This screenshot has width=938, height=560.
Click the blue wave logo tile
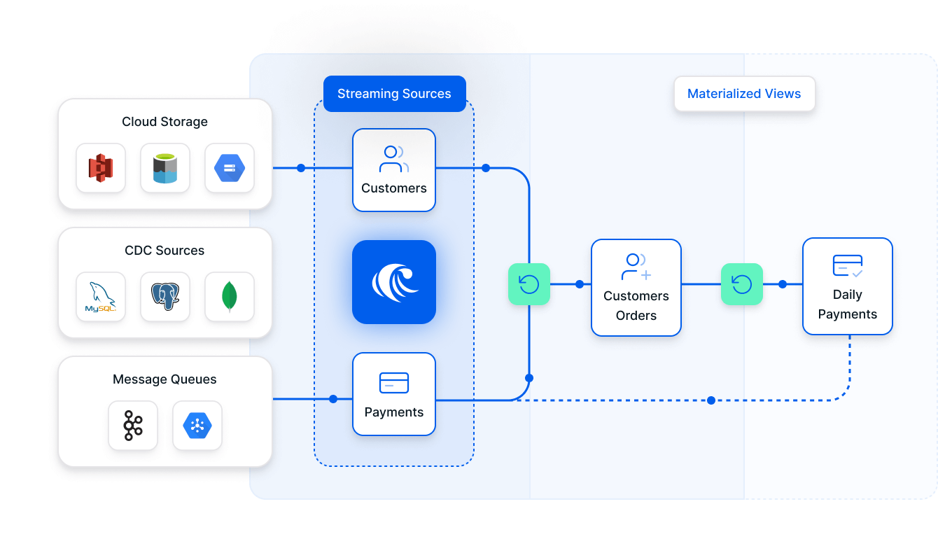coord(394,282)
